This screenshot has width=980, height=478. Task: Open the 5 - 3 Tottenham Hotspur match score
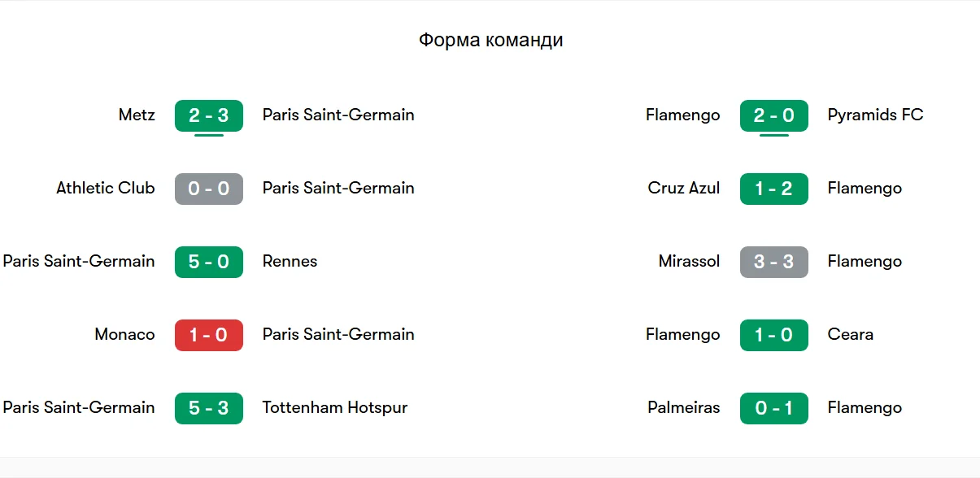pos(208,408)
